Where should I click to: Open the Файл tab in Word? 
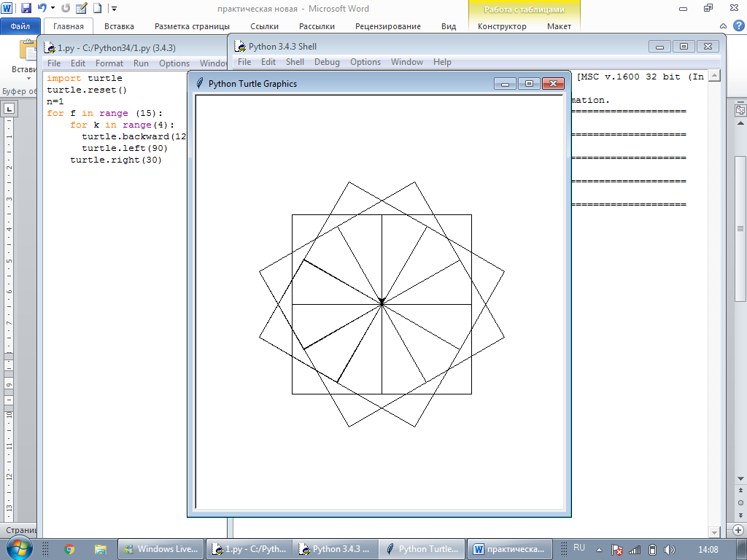click(20, 26)
